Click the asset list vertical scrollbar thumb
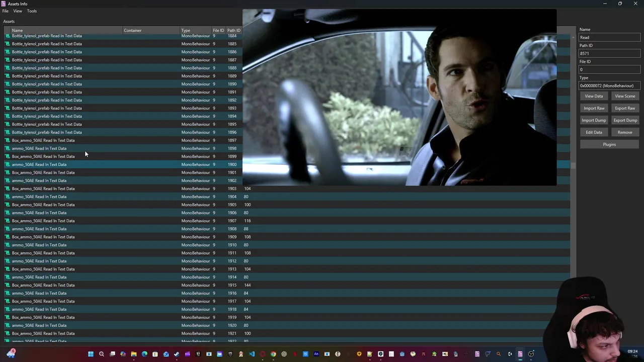Viewport: 644px width, 362px height. (x=573, y=165)
